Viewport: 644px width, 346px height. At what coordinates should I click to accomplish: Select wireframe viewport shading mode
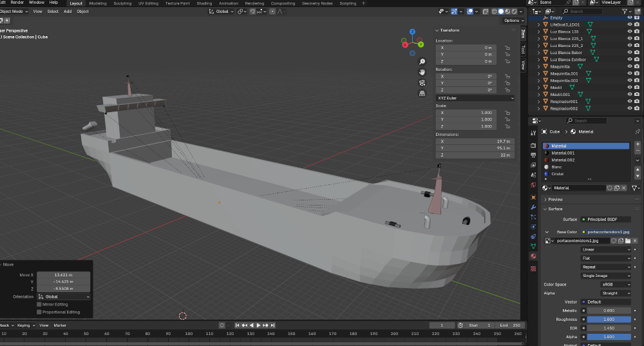coord(494,12)
